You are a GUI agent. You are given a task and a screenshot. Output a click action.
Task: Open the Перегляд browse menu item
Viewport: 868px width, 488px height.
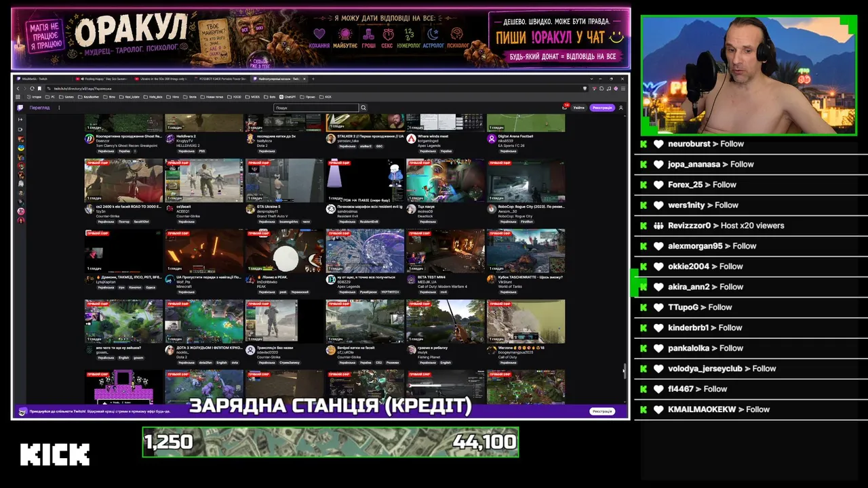[x=39, y=108]
